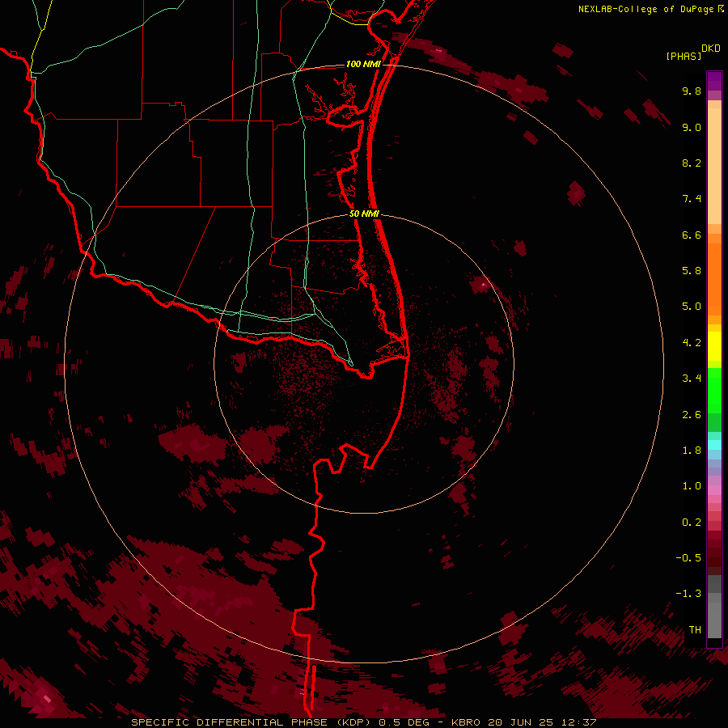Click the 9.0 value on color scale

coord(692,127)
